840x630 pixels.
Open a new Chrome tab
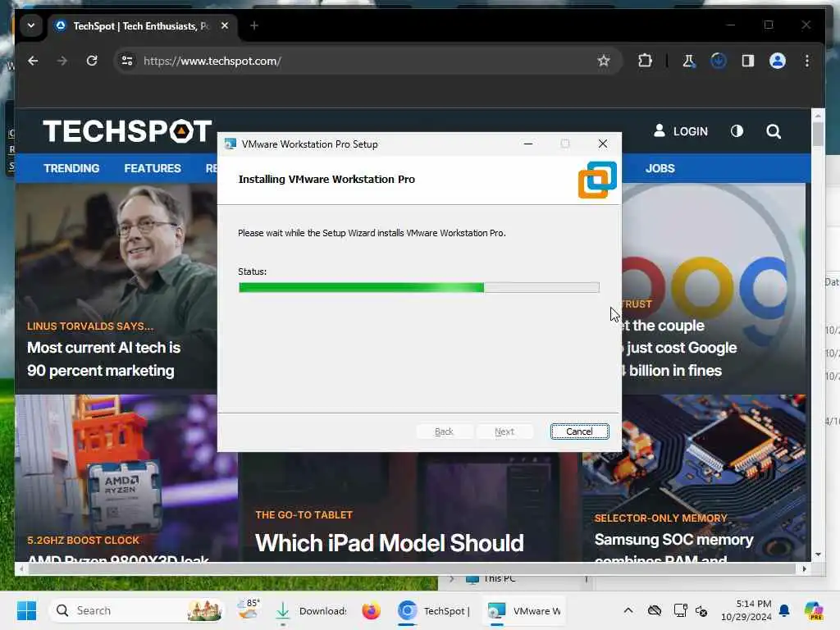tap(254, 25)
